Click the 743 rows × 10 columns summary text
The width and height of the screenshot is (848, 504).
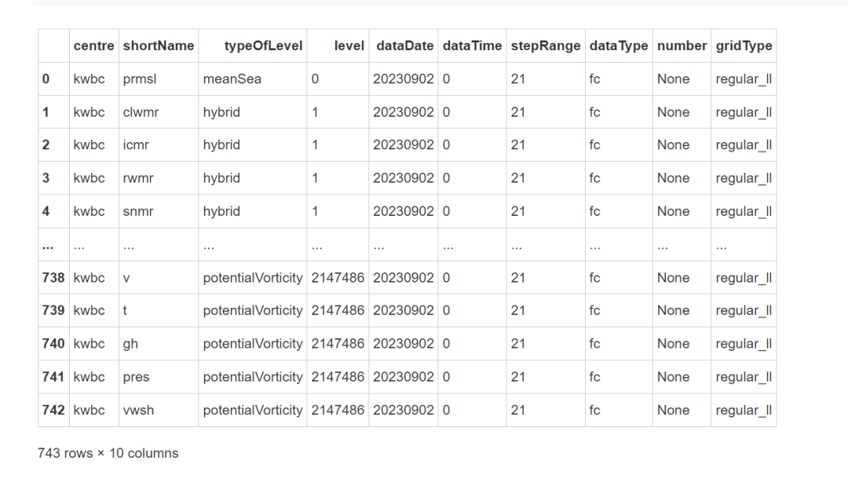pos(108,453)
